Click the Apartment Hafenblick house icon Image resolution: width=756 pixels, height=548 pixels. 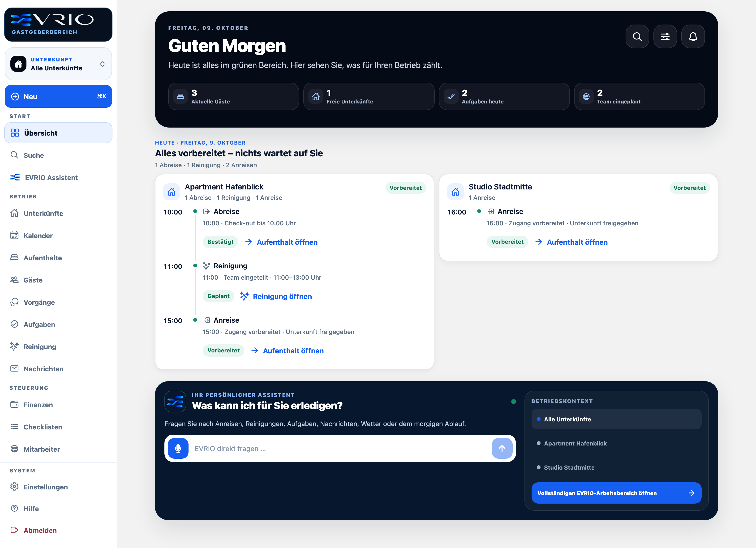click(171, 192)
